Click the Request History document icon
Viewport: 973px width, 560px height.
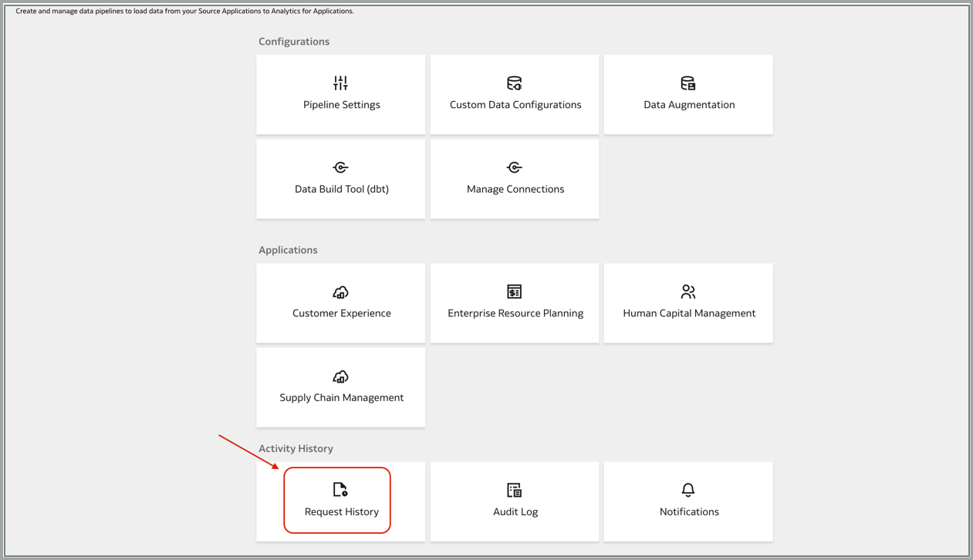pyautogui.click(x=340, y=490)
